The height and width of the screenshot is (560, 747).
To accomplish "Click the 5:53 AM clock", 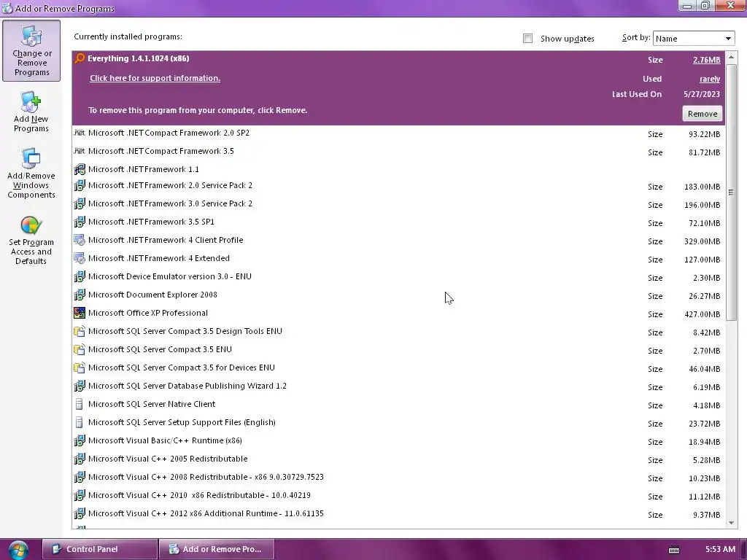I will click(x=720, y=549).
